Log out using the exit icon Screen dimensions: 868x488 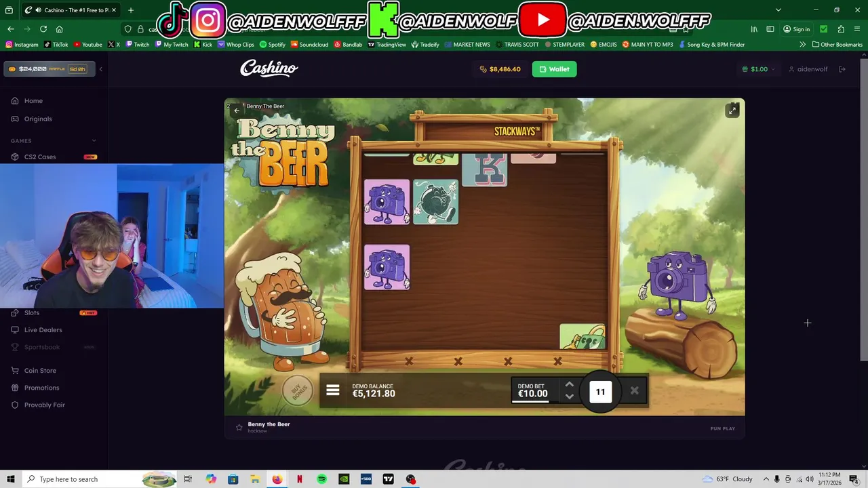(842, 69)
